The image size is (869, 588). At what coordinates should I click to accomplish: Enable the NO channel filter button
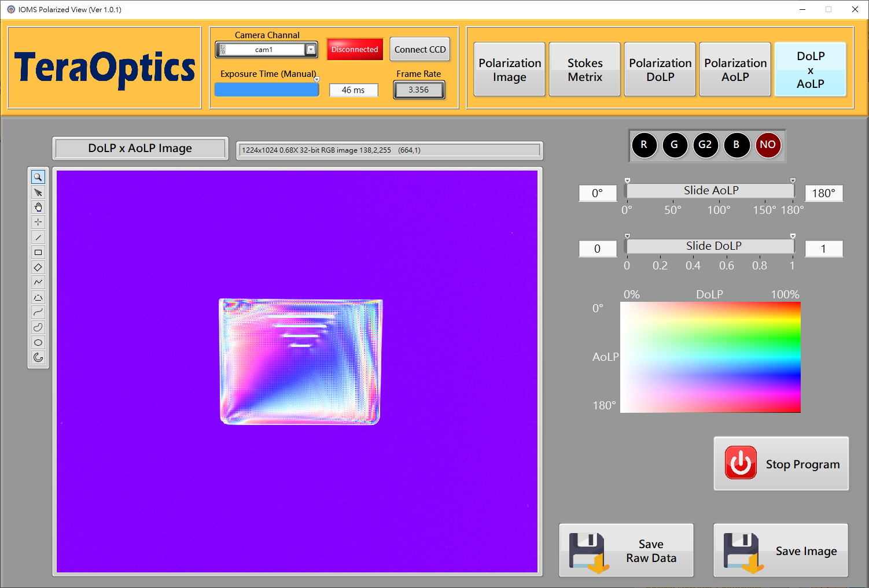click(x=768, y=145)
